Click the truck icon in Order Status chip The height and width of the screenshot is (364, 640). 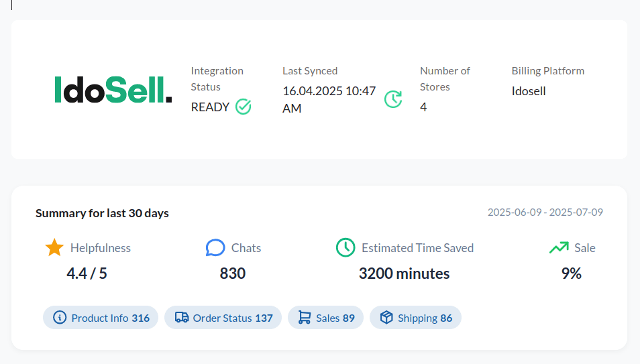(x=181, y=318)
